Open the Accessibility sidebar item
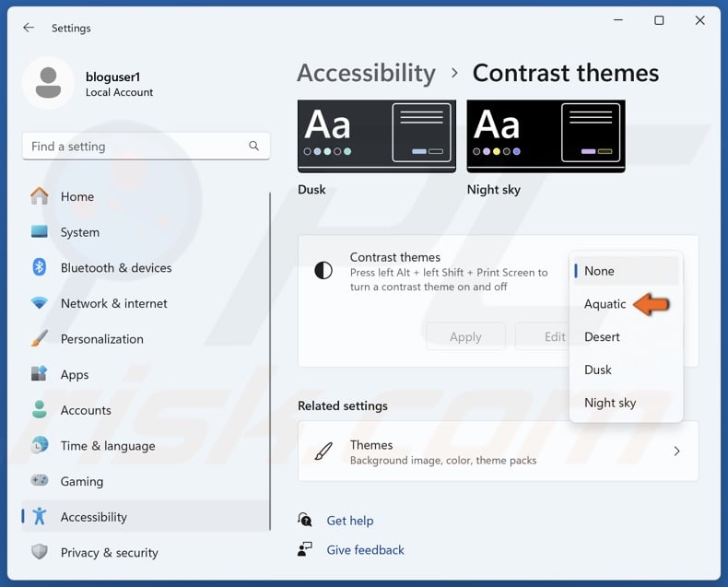 click(x=93, y=517)
